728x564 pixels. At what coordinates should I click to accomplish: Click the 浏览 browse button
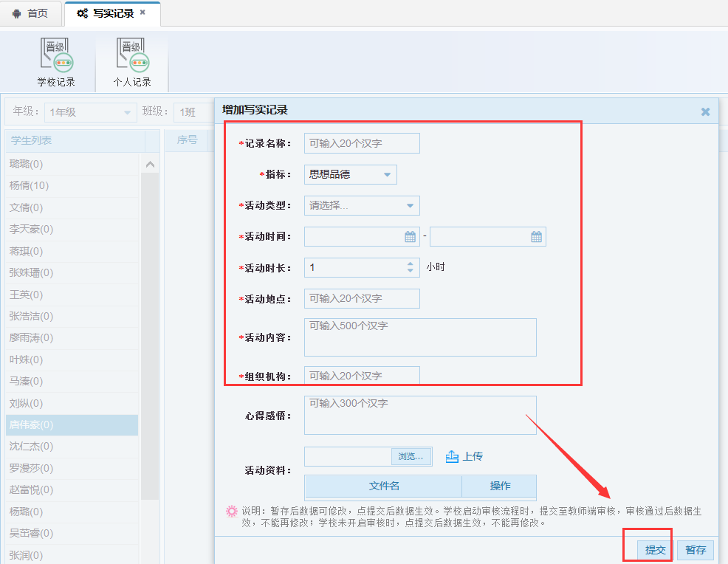pyautogui.click(x=411, y=457)
